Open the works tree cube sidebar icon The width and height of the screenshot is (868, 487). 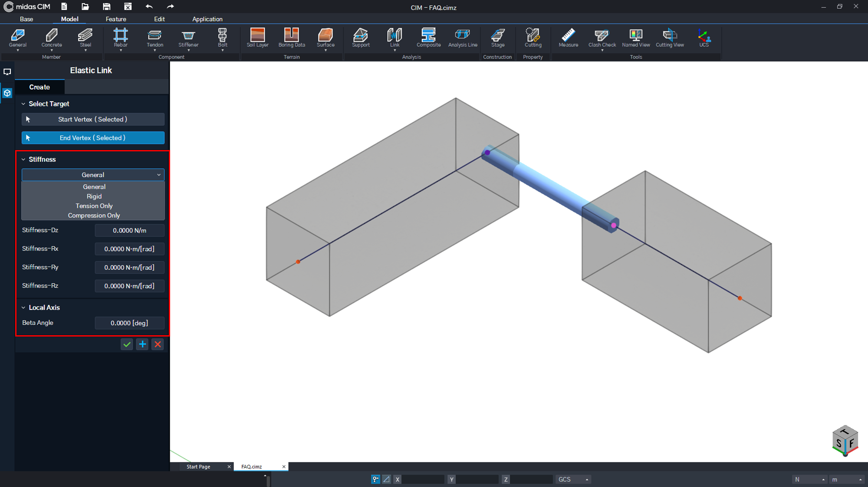click(x=7, y=93)
